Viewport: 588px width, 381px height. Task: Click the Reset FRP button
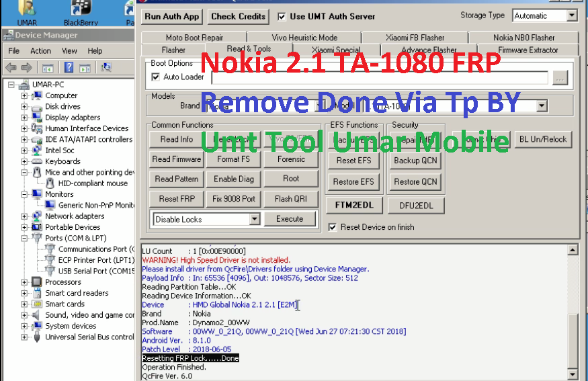177,199
